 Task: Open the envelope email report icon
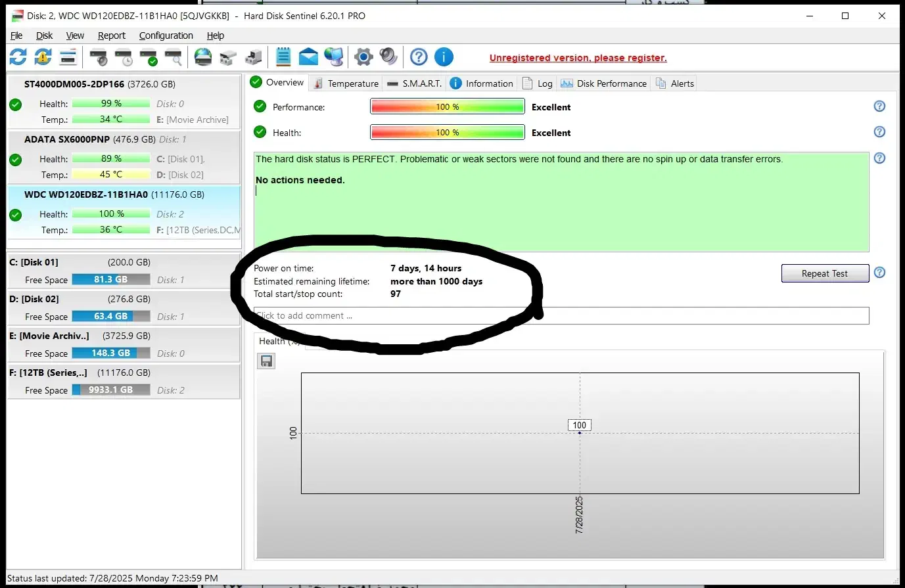308,57
